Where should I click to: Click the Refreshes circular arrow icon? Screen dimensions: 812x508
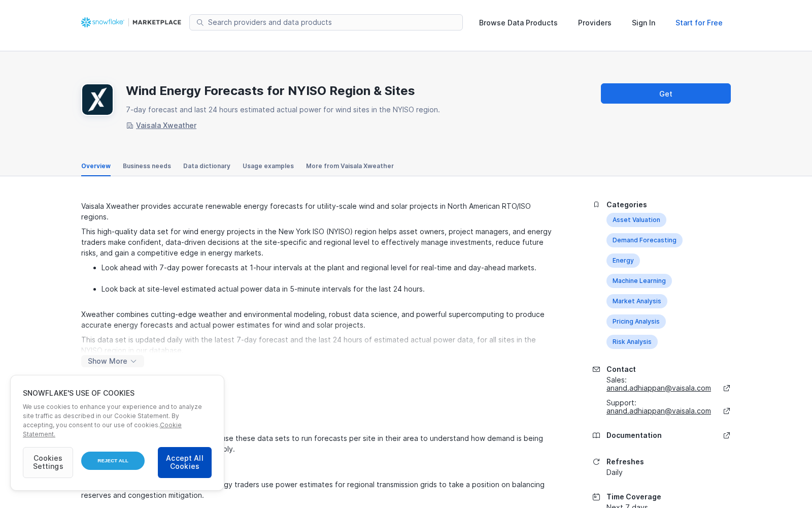[x=596, y=462]
